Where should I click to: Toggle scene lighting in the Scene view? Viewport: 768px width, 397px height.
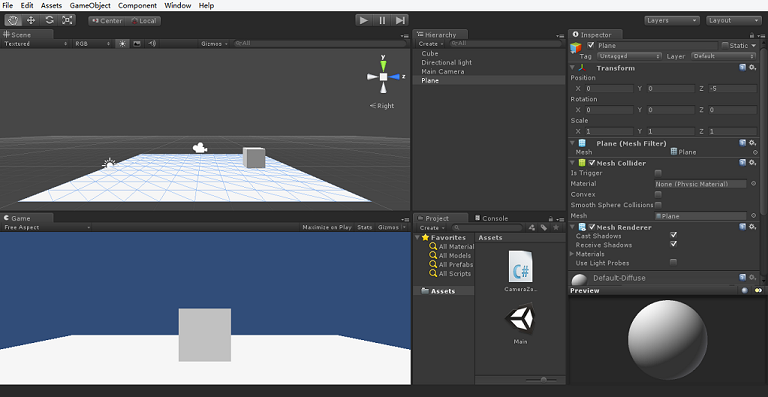coord(122,44)
